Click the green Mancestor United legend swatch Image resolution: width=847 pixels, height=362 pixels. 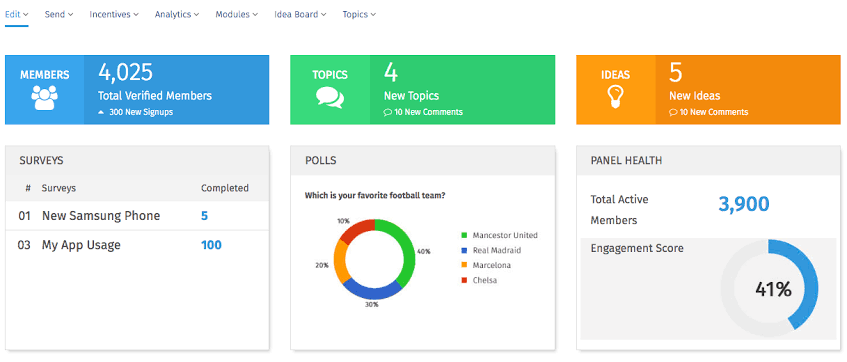(464, 236)
